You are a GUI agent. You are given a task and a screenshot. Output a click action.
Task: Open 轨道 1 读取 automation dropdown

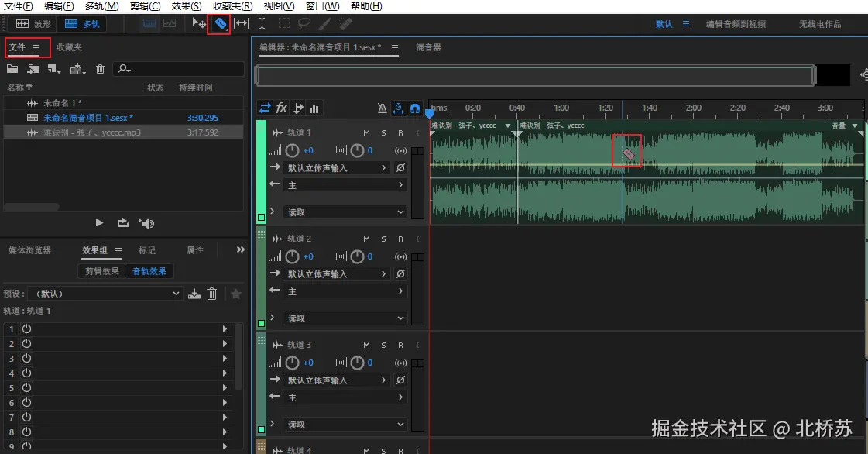(x=345, y=212)
